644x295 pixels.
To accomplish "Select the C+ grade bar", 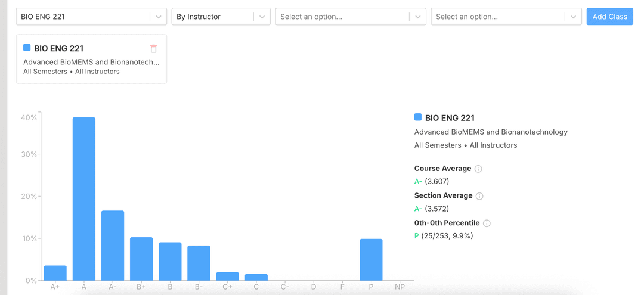I will click(228, 276).
